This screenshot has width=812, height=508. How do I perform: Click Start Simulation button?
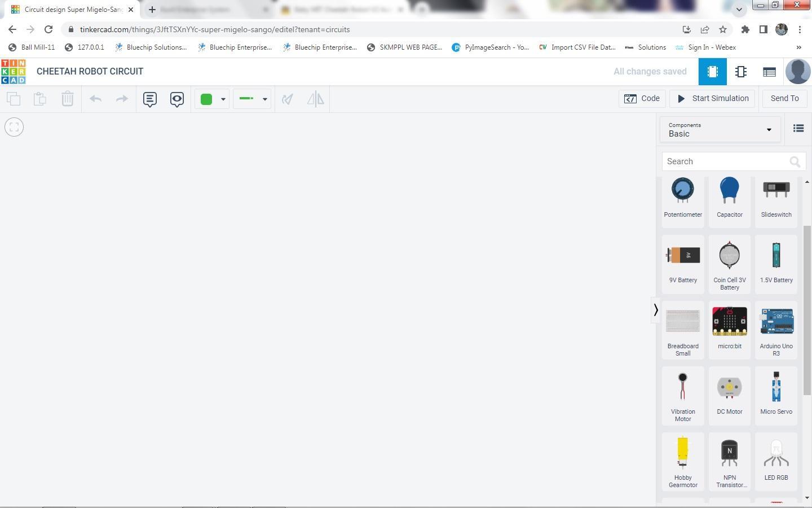click(713, 99)
